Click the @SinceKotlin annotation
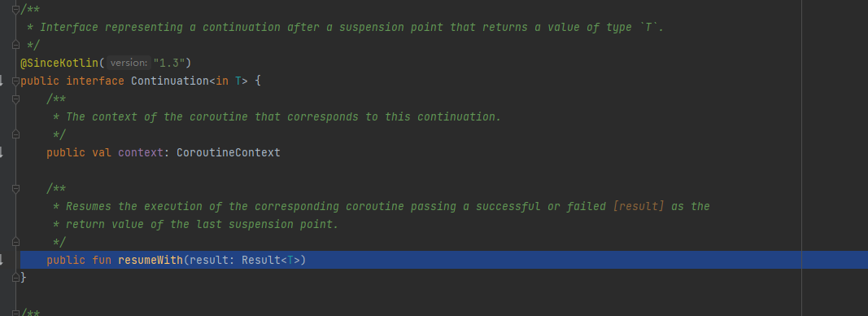 (x=59, y=63)
